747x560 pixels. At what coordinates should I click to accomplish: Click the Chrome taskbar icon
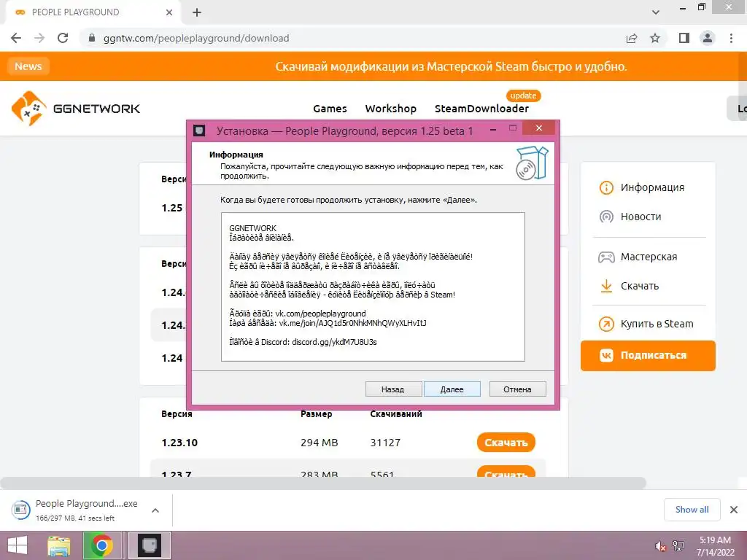click(101, 545)
